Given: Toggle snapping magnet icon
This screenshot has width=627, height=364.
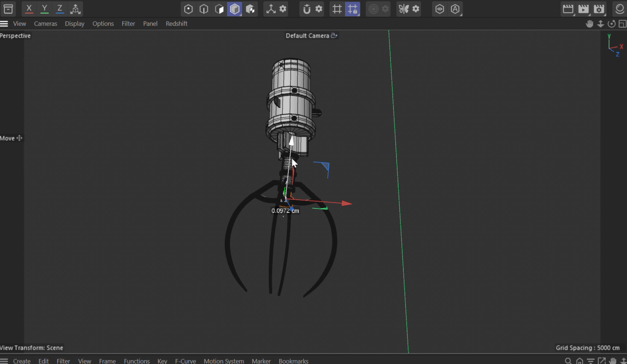Looking at the screenshot, I should coord(307,9).
